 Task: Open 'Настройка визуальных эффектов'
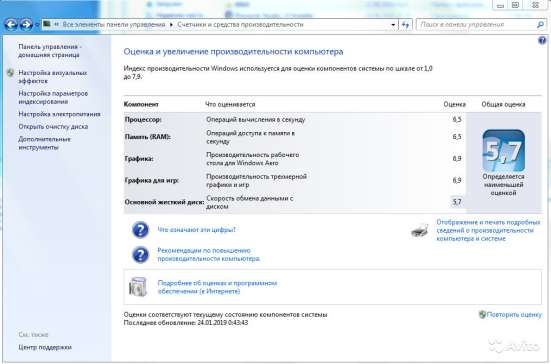pos(52,77)
